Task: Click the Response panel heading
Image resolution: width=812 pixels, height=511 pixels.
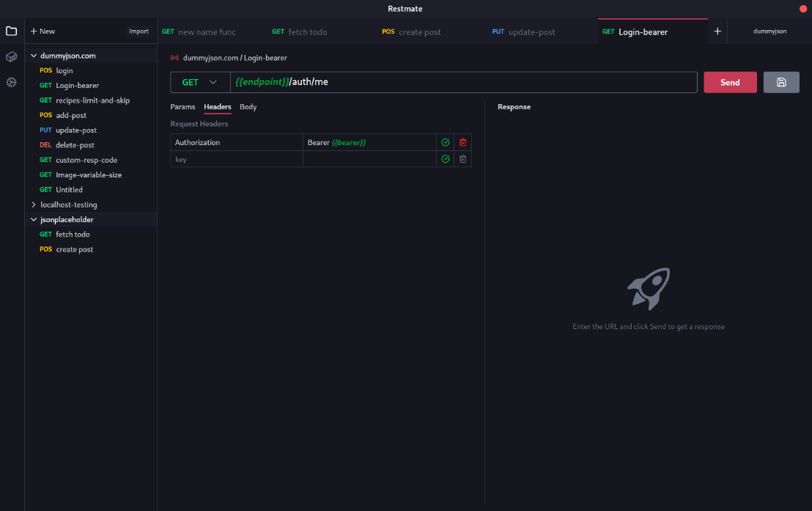Action: click(x=514, y=107)
